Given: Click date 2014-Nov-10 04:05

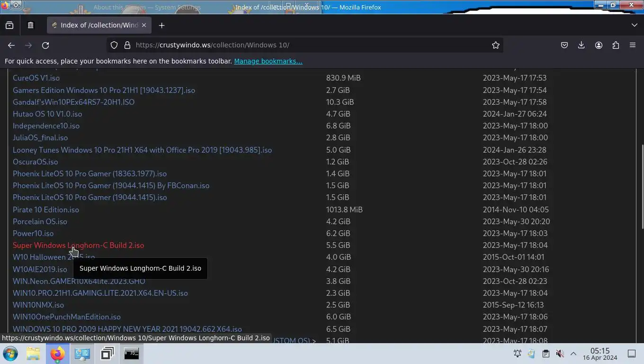Looking at the screenshot, I should pos(516,209).
